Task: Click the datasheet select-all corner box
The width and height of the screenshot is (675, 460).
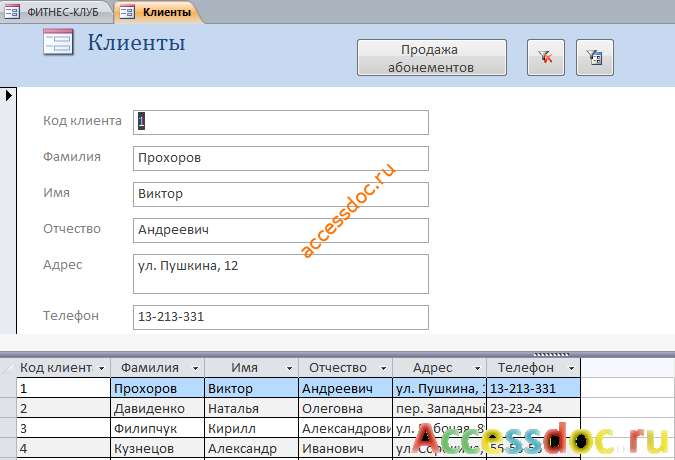Action: [x=8, y=367]
